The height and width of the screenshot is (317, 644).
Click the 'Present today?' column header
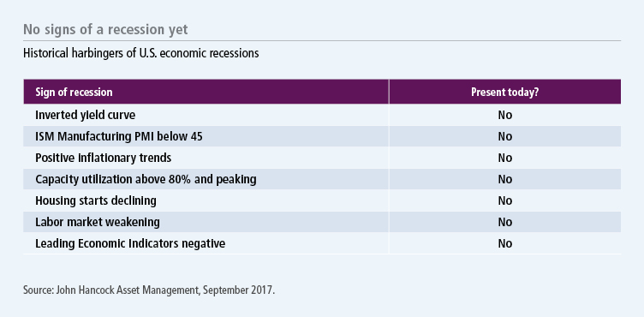[x=504, y=92]
